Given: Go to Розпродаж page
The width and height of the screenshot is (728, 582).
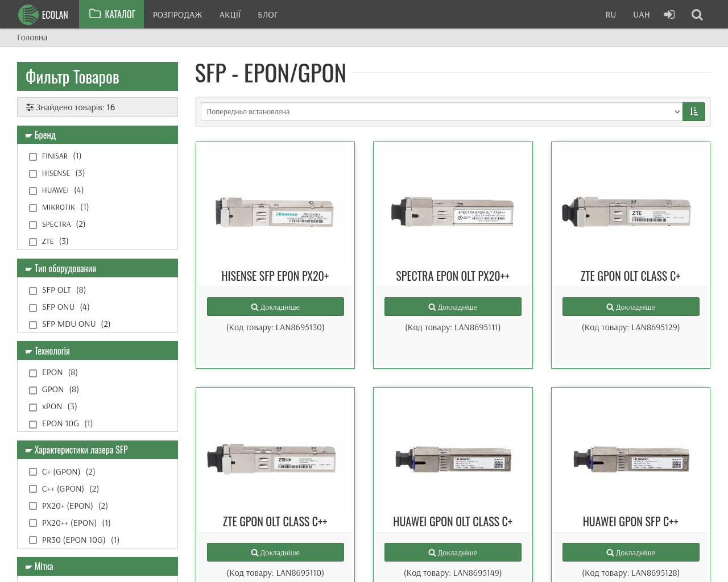Looking at the screenshot, I should point(177,15).
